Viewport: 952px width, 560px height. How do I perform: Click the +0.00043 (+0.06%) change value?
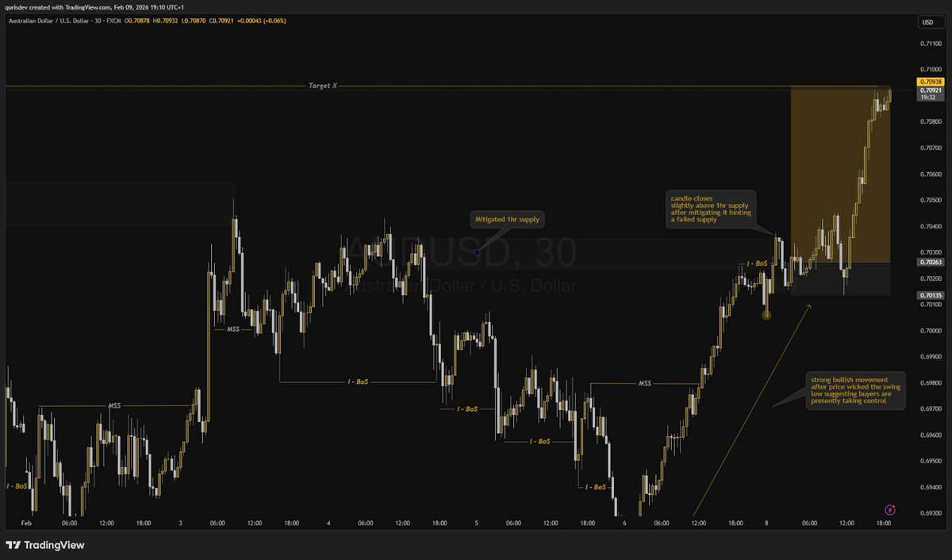click(x=262, y=21)
